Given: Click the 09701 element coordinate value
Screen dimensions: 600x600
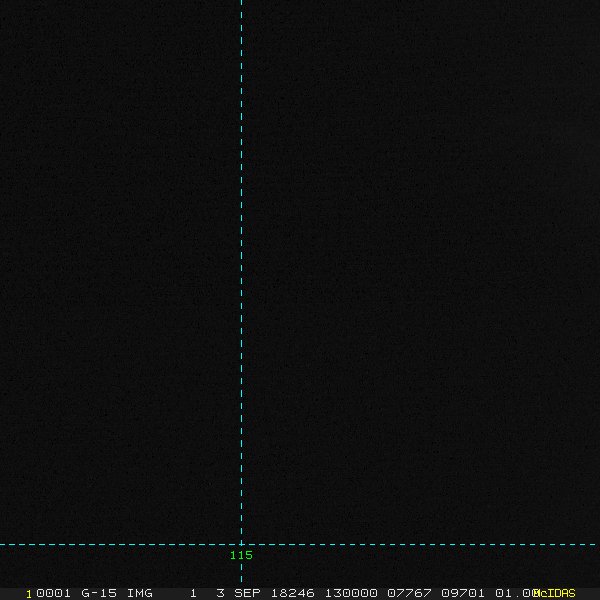Looking at the screenshot, I should point(463,593).
